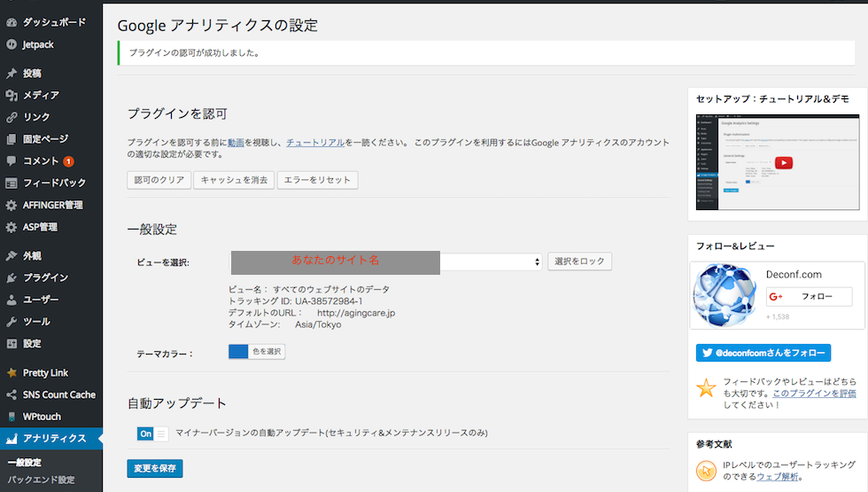Click the phone icon next to WPtouch
Screen dimensions: 868x492
[x=11, y=417]
